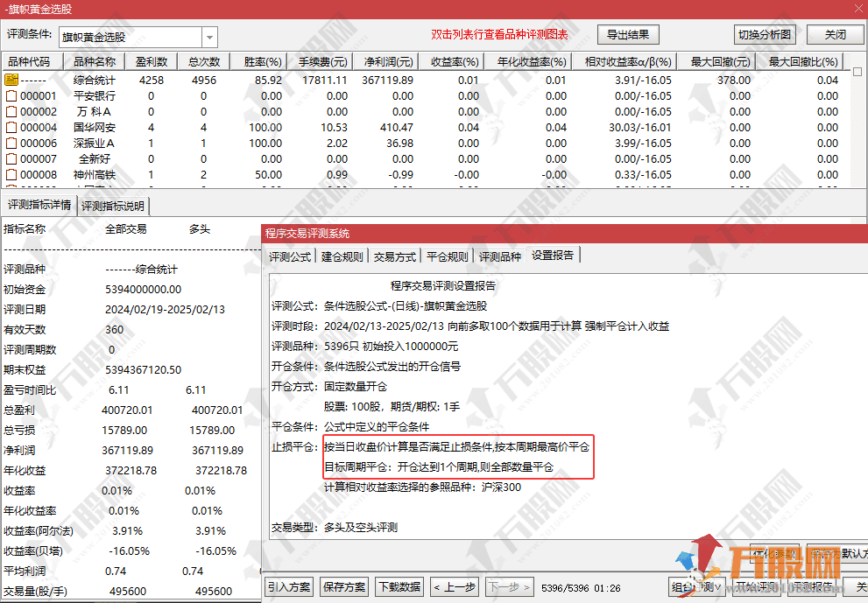Click the small square above the table scrollbar
Screen dimensions: 868x603
tap(857, 72)
